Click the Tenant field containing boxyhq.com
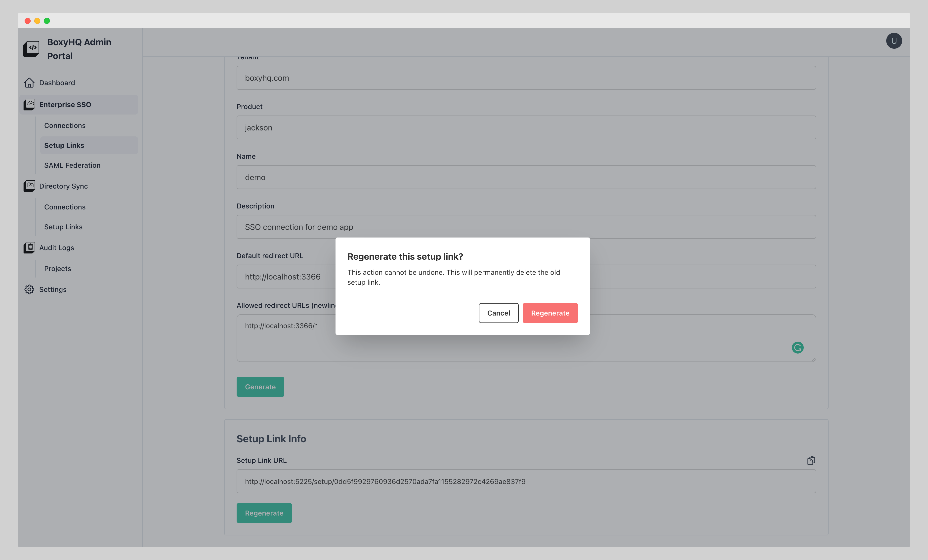928x560 pixels. [526, 78]
